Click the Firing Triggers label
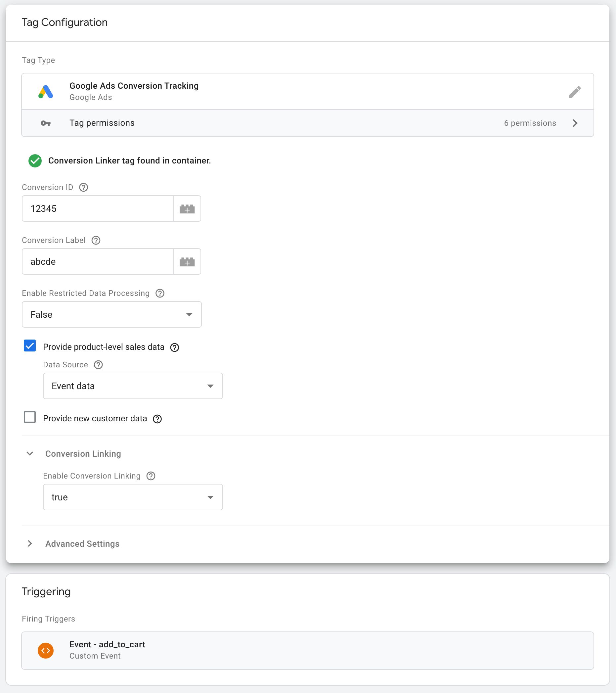The height and width of the screenshot is (693, 616). (x=48, y=619)
